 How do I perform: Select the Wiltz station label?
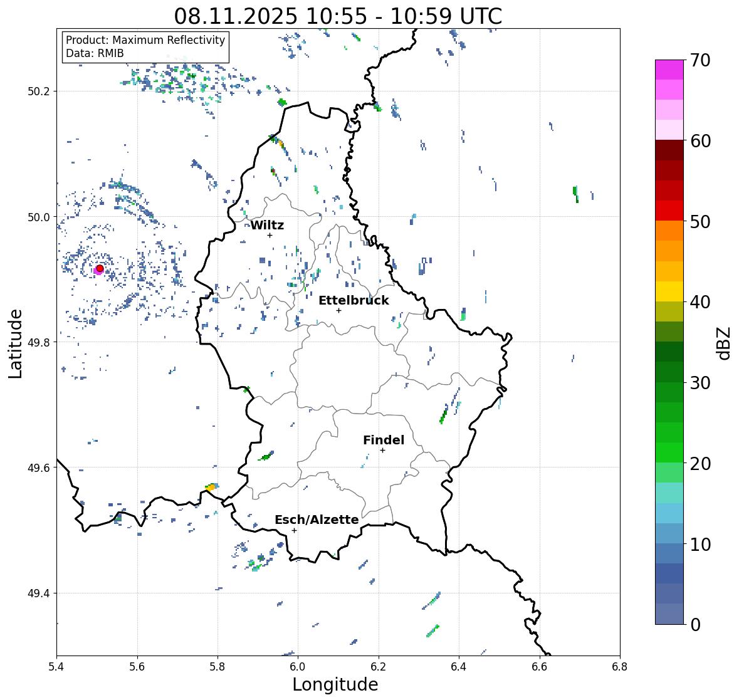[x=267, y=225]
